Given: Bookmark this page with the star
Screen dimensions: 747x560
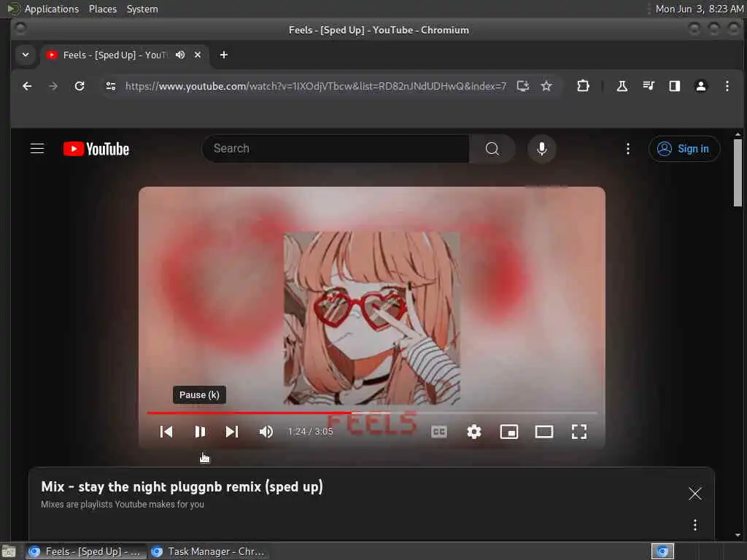Looking at the screenshot, I should 546,86.
